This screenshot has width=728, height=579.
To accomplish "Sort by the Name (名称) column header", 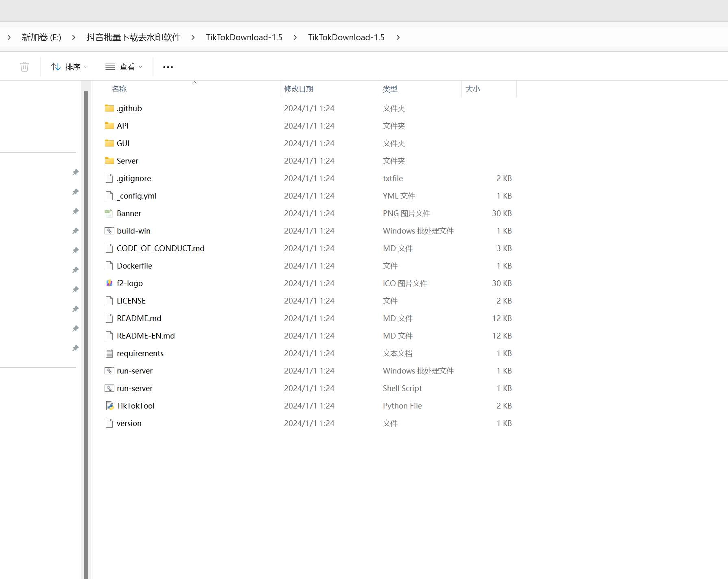I will coord(119,89).
